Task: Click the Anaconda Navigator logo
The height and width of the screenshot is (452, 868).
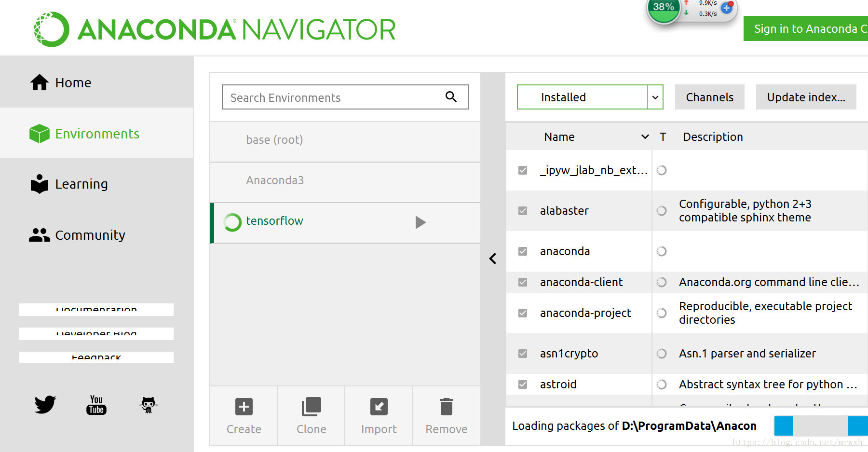Action: pyautogui.click(x=215, y=29)
